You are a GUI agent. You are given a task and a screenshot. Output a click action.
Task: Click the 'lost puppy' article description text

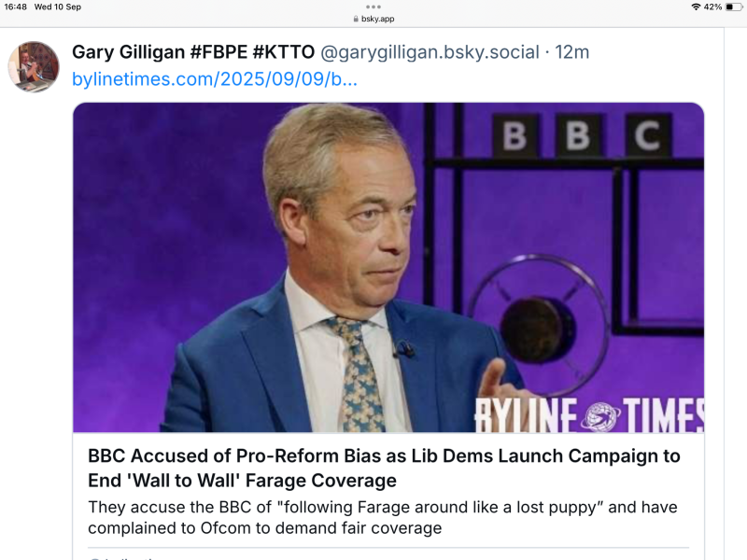click(383, 518)
